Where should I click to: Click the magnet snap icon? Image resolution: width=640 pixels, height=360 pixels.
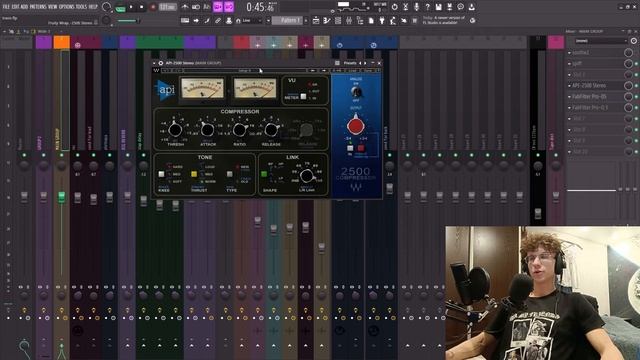[238, 20]
